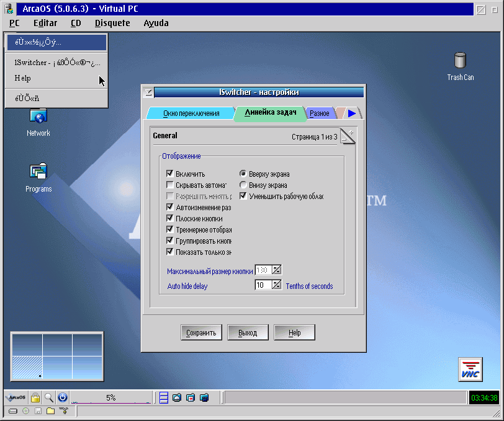Open the Disquete menu
The width and height of the screenshot is (504, 421).
click(x=112, y=23)
